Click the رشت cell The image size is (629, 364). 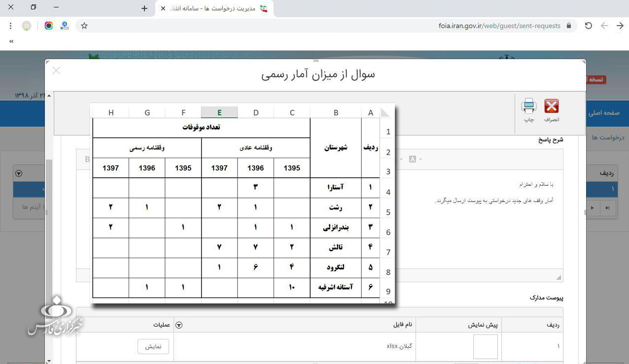tap(336, 207)
